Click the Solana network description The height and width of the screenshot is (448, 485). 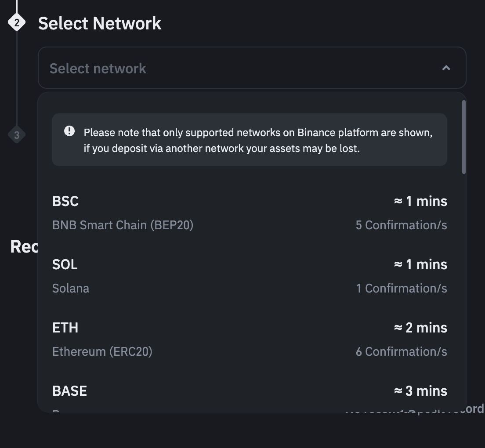tap(71, 289)
